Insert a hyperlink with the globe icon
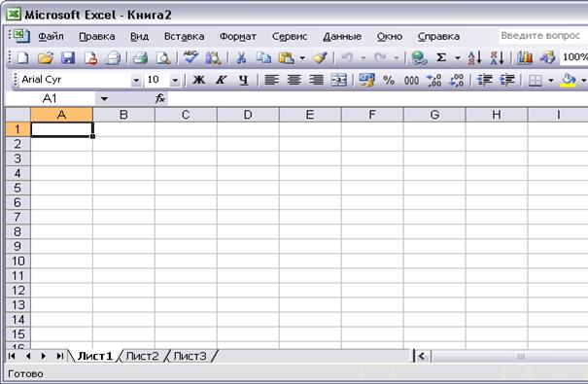This screenshot has width=588, height=384. coord(419,57)
